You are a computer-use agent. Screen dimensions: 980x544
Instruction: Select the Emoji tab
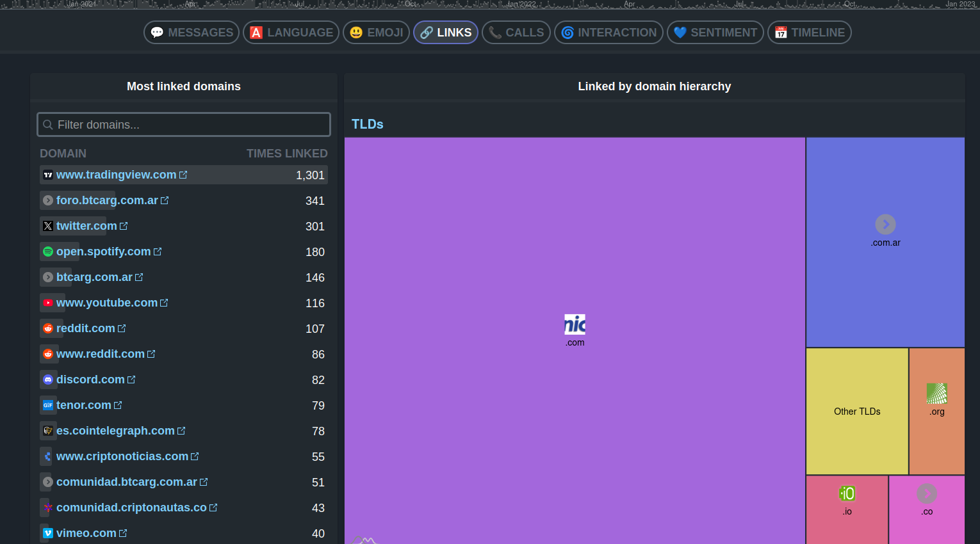(376, 33)
